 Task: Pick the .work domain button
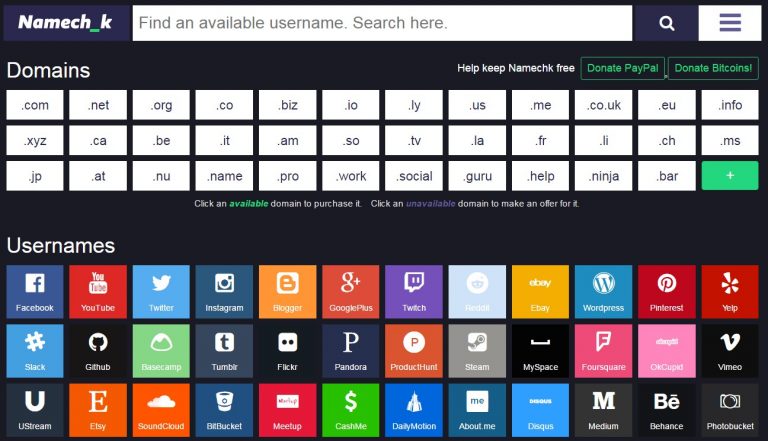(x=351, y=175)
